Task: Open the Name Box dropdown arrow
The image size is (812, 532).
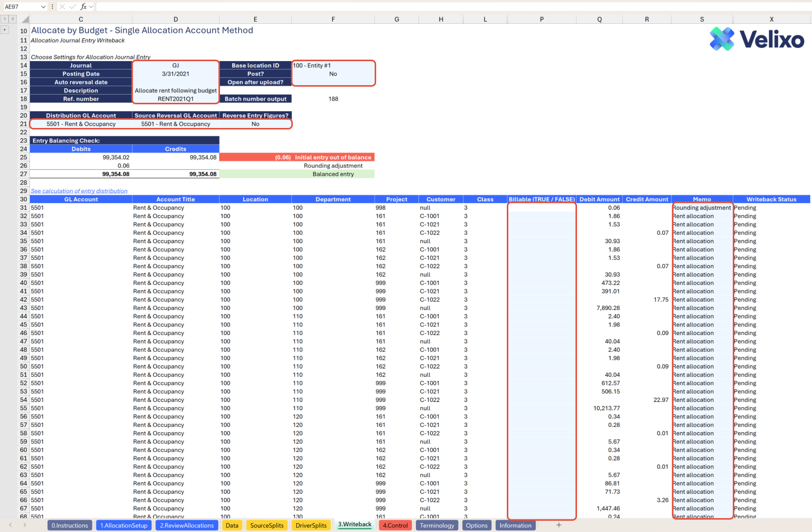Action: [x=43, y=6]
